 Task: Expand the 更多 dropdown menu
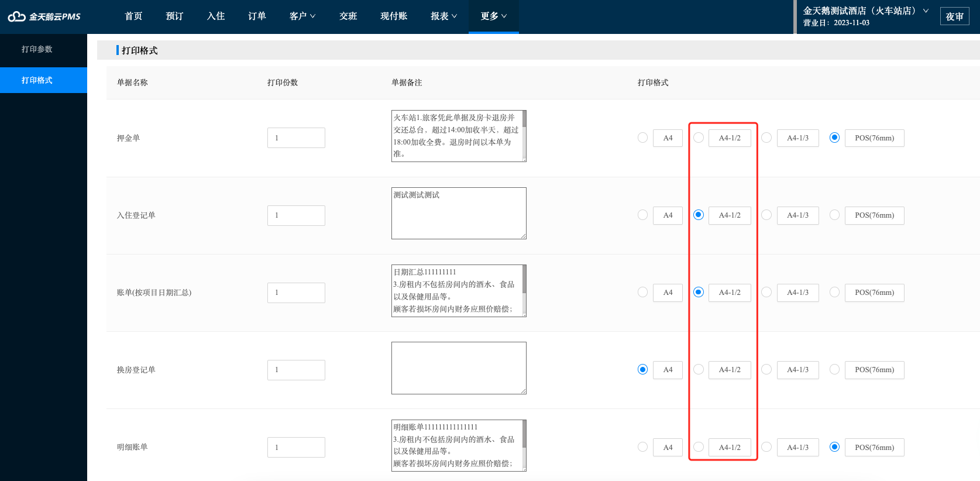click(x=494, y=16)
